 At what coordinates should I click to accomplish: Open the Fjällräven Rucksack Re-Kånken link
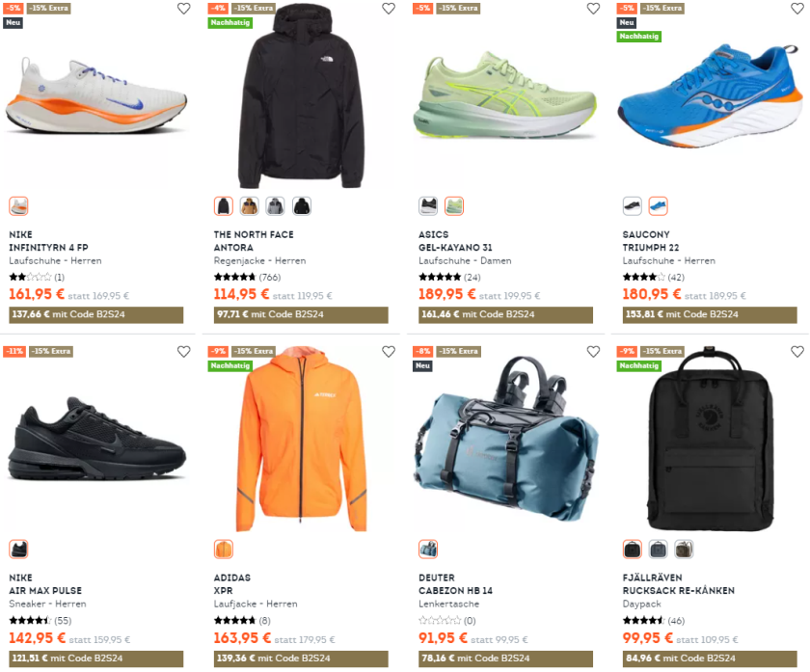pos(678,590)
